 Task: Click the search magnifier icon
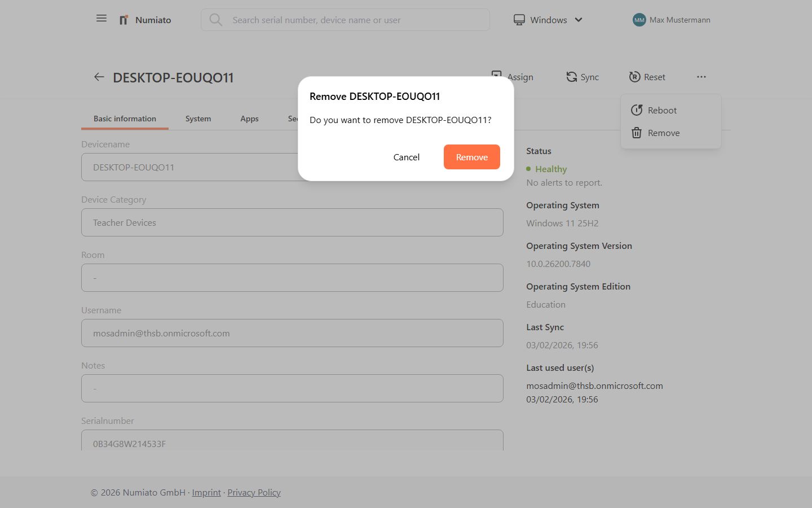(x=216, y=20)
